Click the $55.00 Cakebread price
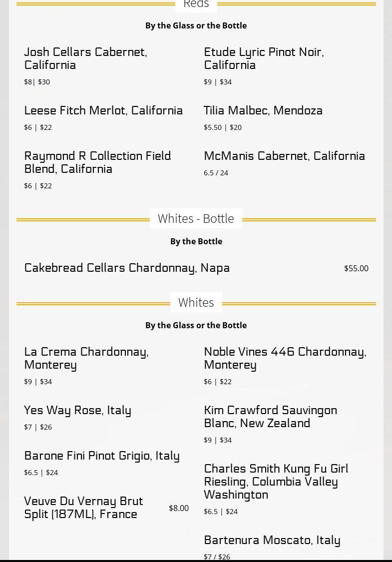This screenshot has width=392, height=562. coord(356,268)
